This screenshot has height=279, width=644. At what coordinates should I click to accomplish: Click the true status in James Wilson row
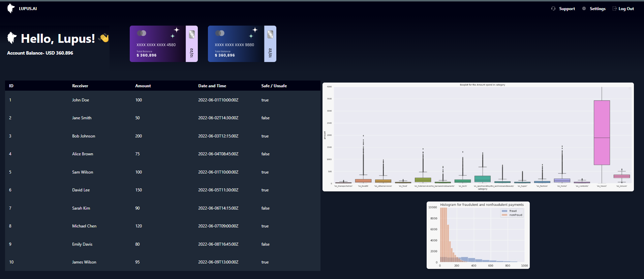[265, 262]
